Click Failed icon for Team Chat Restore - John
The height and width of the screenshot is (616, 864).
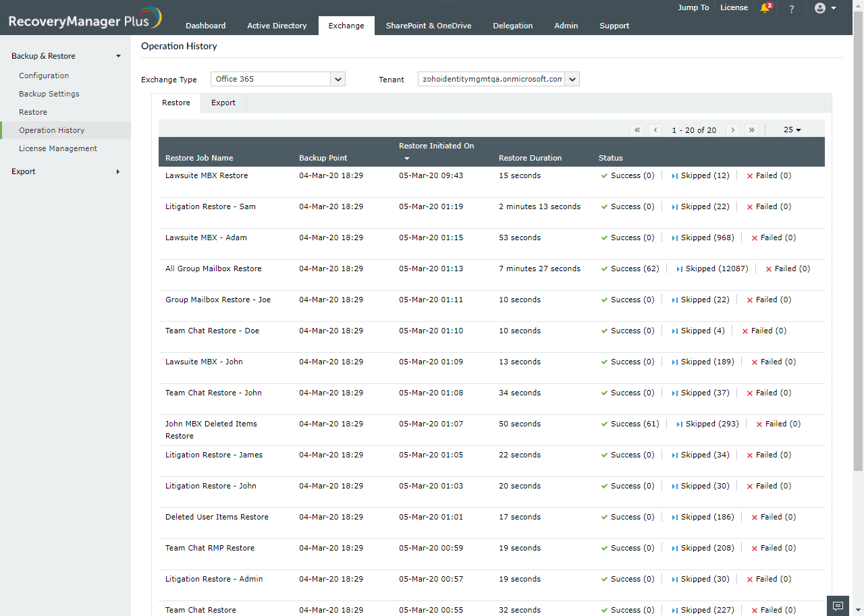click(x=750, y=393)
